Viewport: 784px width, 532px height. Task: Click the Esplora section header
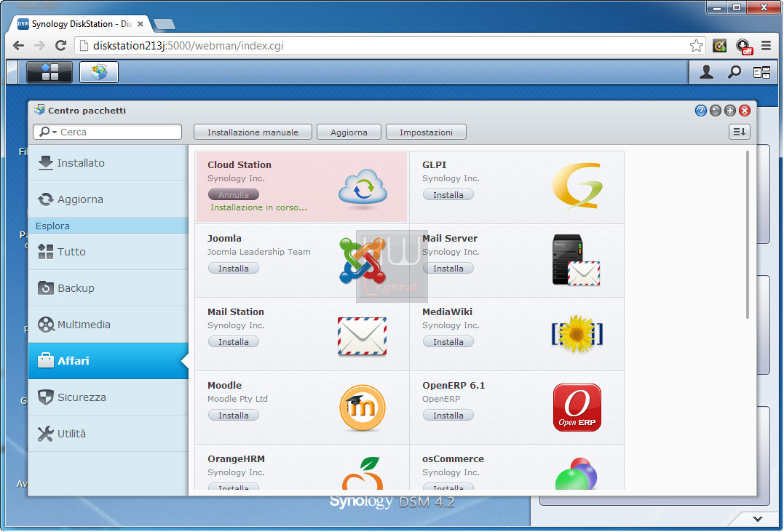[108, 226]
